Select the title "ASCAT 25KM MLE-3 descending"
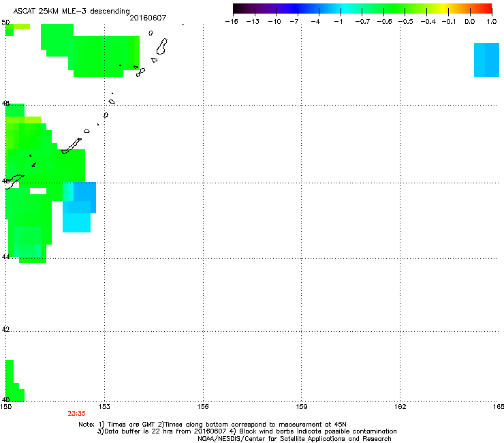Viewport: 504px width, 443px height. pyautogui.click(x=72, y=11)
